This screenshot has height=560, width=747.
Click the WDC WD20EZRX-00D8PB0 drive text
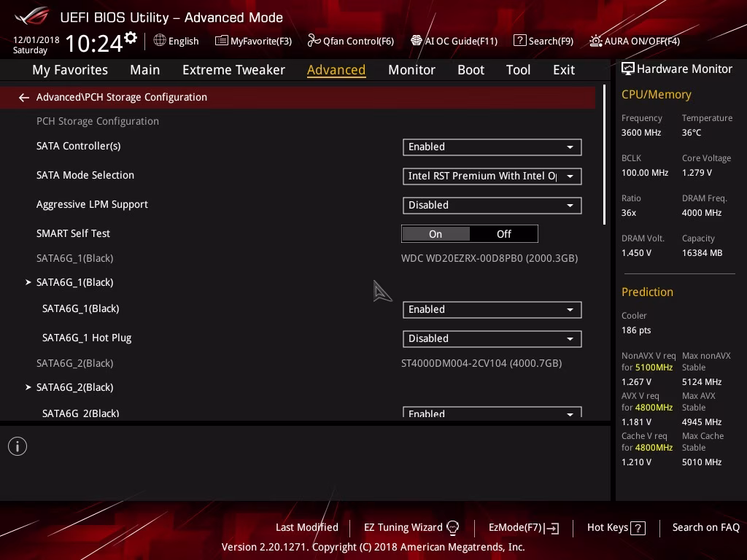click(489, 258)
